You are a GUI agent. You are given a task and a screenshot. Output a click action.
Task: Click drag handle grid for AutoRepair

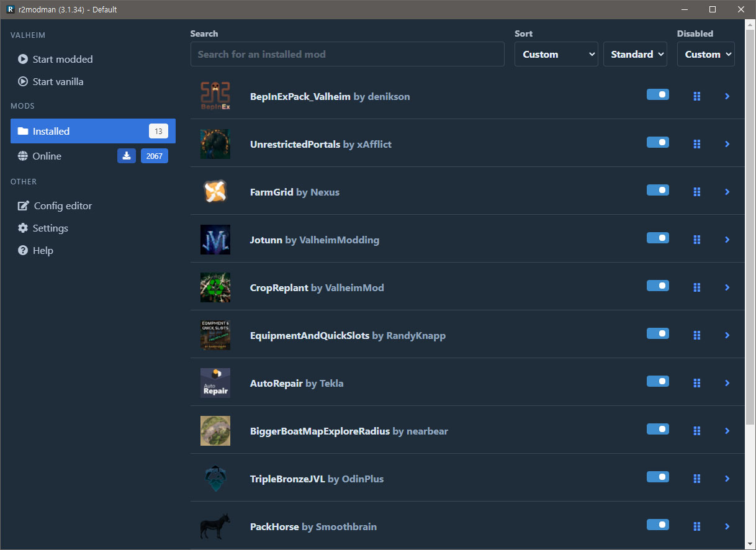click(697, 383)
